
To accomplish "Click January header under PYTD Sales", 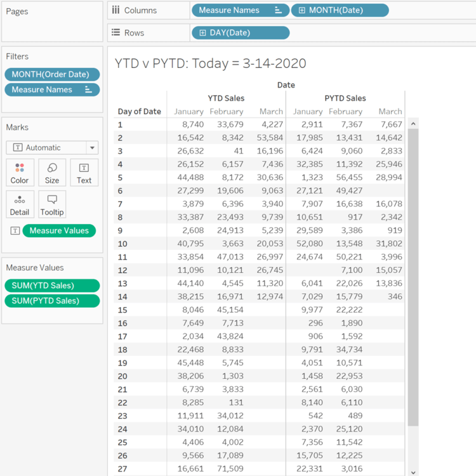I will pyautogui.click(x=308, y=112).
